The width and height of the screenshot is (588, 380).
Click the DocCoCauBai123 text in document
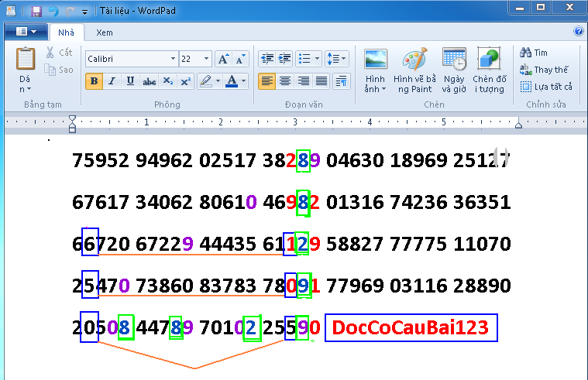pyautogui.click(x=410, y=328)
